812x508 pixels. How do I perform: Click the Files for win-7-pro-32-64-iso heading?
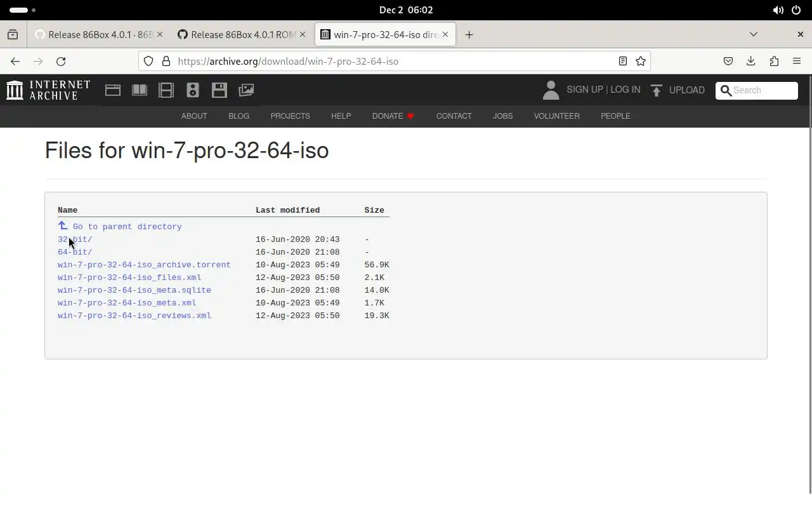[187, 150]
